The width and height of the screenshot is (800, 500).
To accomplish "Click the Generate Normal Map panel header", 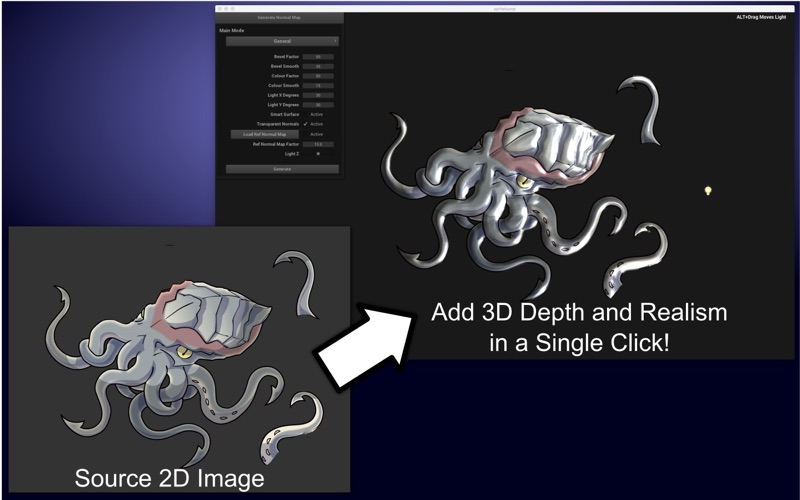I will (x=279, y=17).
